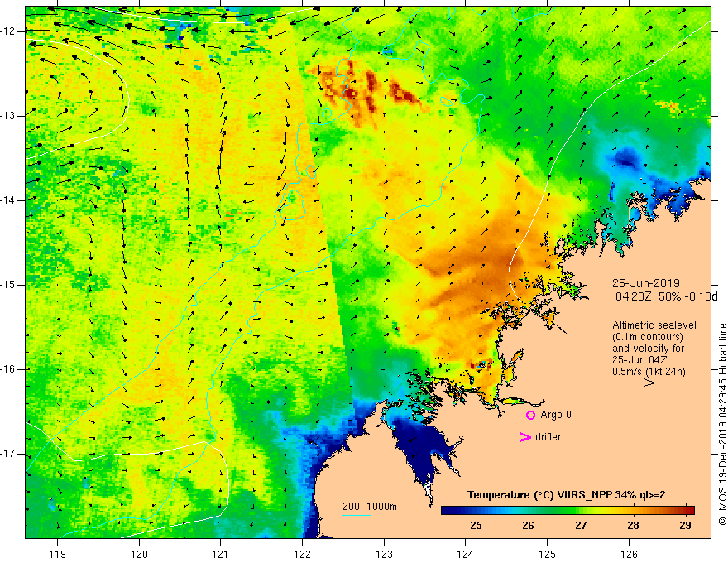728x563 pixels.
Task: Click the "Argo 0" legend label
Action: pos(556,415)
